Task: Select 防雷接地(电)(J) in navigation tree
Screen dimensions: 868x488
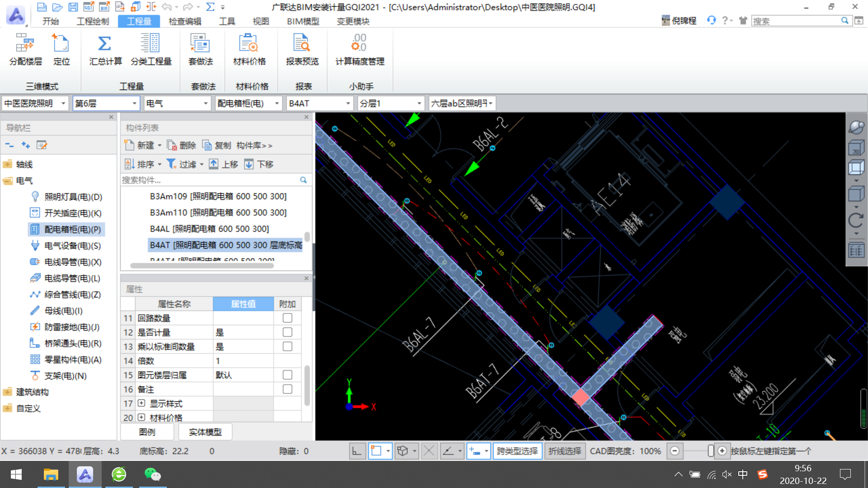Action: pos(65,327)
